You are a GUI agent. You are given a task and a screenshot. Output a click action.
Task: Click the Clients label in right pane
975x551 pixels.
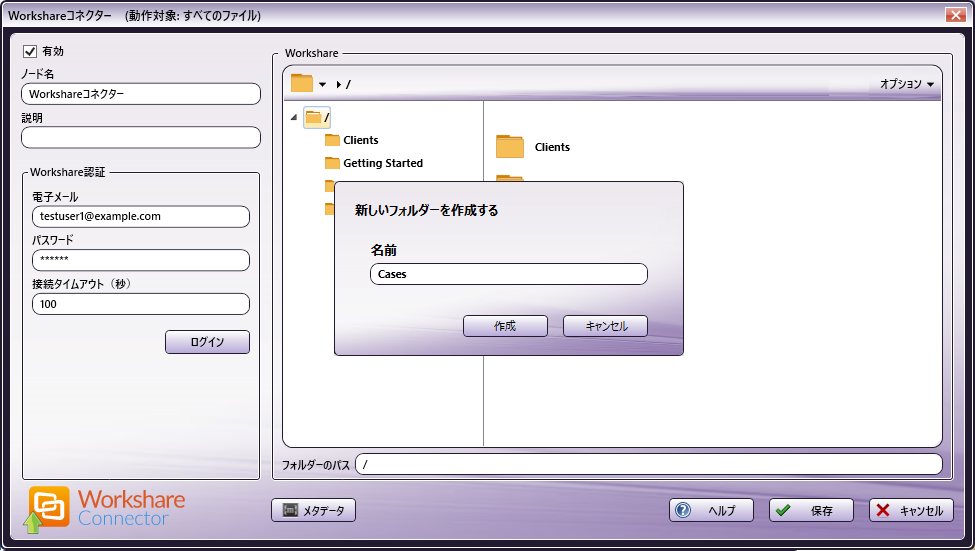552,147
